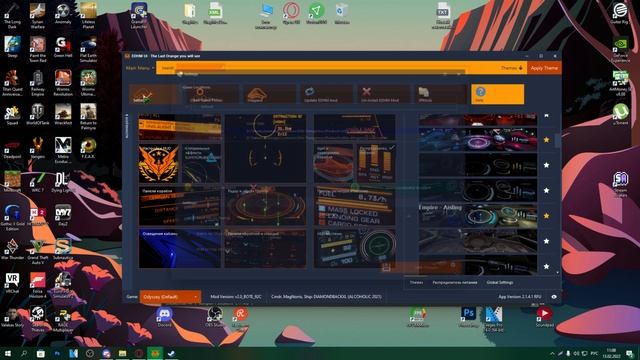This screenshot has width=640, height=360.
Task: Open the Green Hell desktop shortcut
Action: [x=63, y=47]
